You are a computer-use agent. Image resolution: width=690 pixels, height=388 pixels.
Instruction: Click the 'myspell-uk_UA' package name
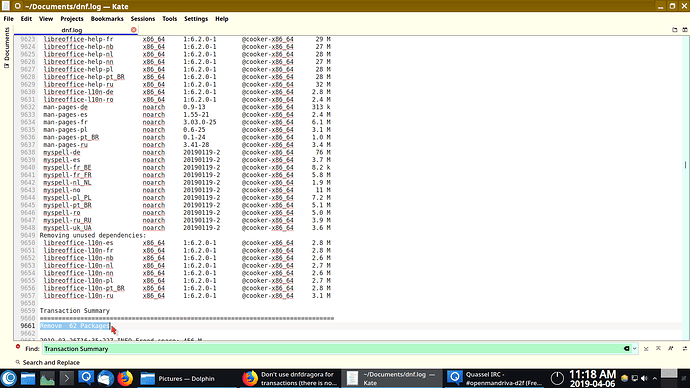tap(67, 228)
